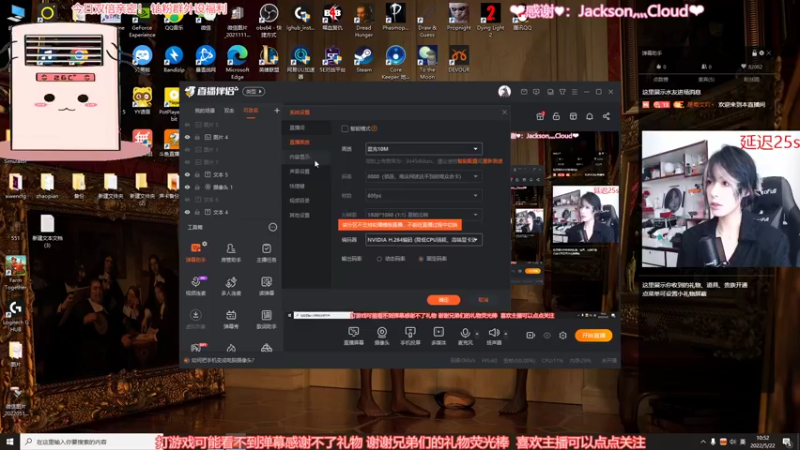The height and width of the screenshot is (450, 800).
Task: Add a 直播屏幕 screen capture source
Action: [x=354, y=336]
